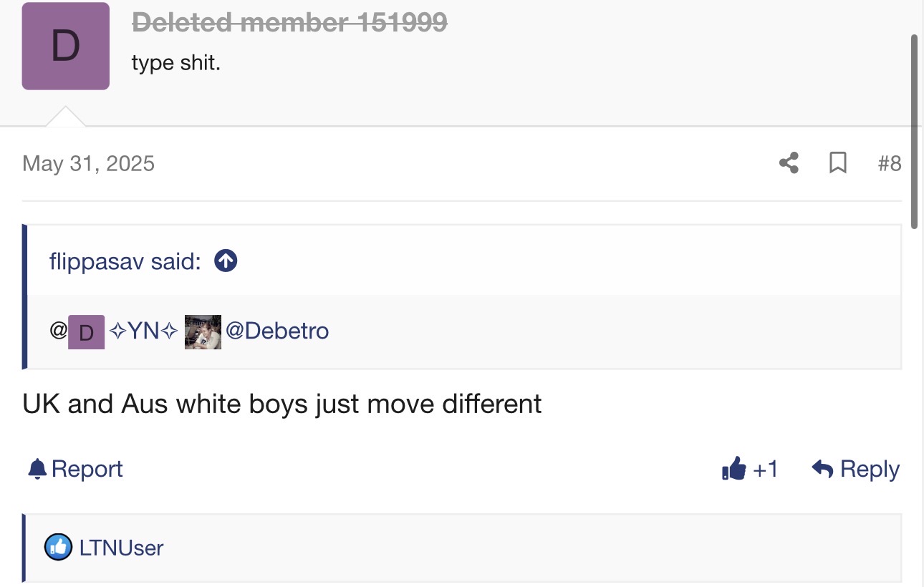Screen dimensions: 924x587
Task: Click the thumbs-up icon beside +1
Action: (x=734, y=470)
